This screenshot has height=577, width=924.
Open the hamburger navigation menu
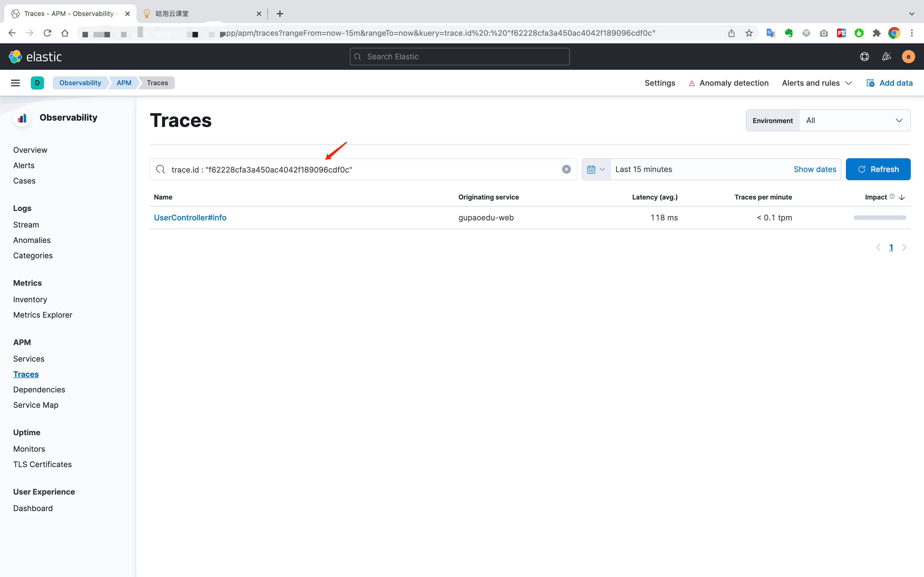pyautogui.click(x=15, y=83)
